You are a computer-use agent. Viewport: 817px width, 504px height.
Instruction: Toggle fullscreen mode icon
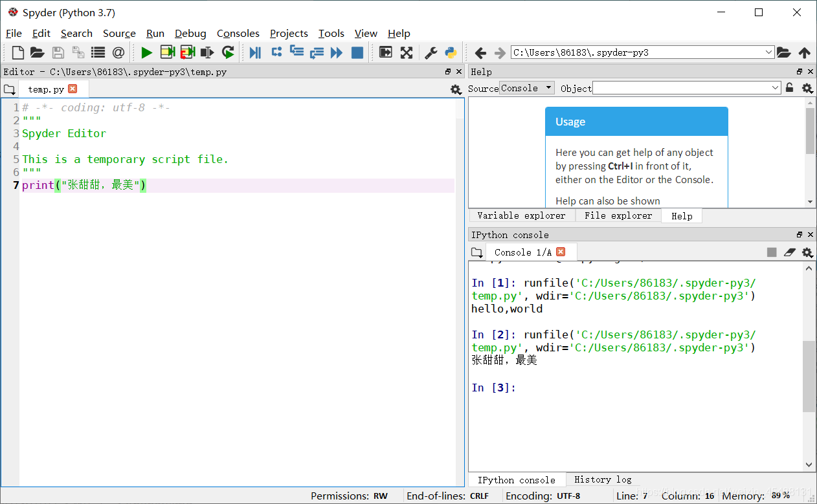(407, 52)
